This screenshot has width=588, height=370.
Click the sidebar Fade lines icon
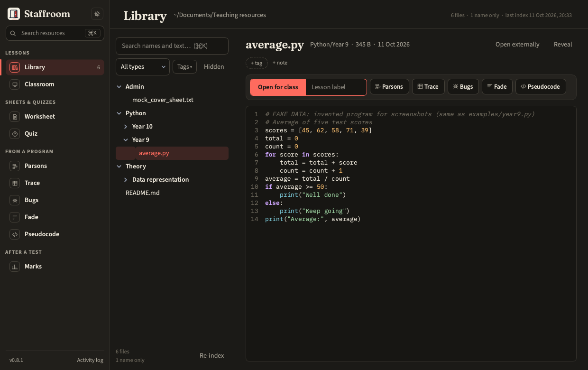(x=15, y=217)
